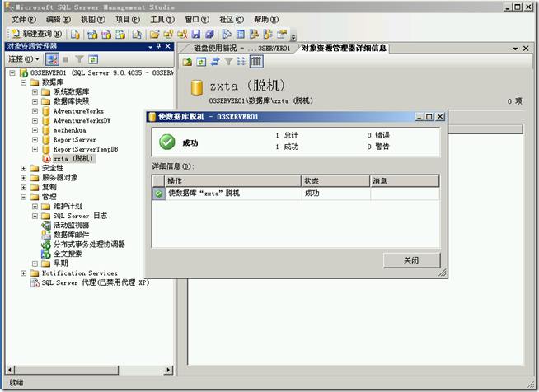Click the Save floppy disk icon
The height and width of the screenshot is (392, 539).
pos(196,34)
